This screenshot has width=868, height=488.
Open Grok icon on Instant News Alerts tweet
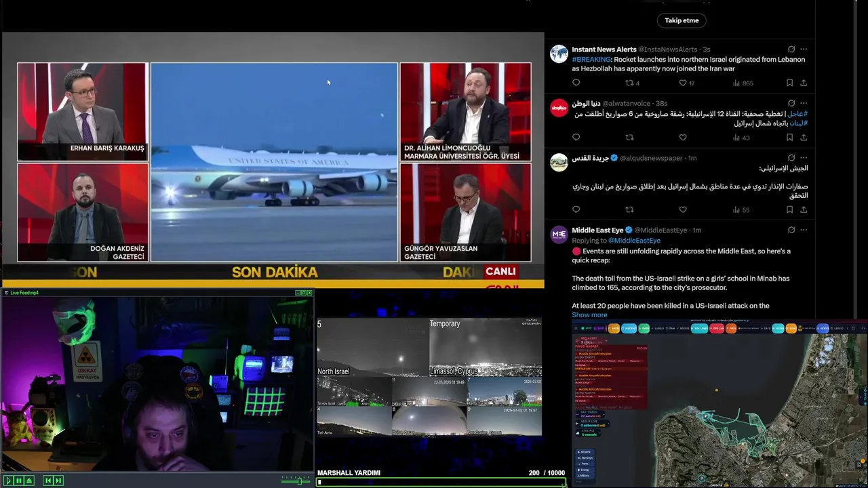pos(791,49)
